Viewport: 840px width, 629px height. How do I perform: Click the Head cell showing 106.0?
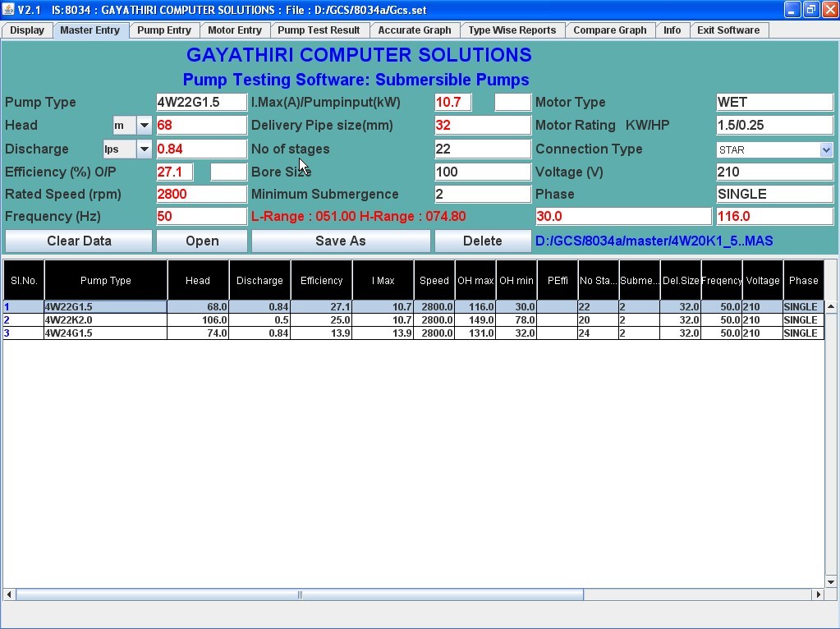pyautogui.click(x=198, y=320)
